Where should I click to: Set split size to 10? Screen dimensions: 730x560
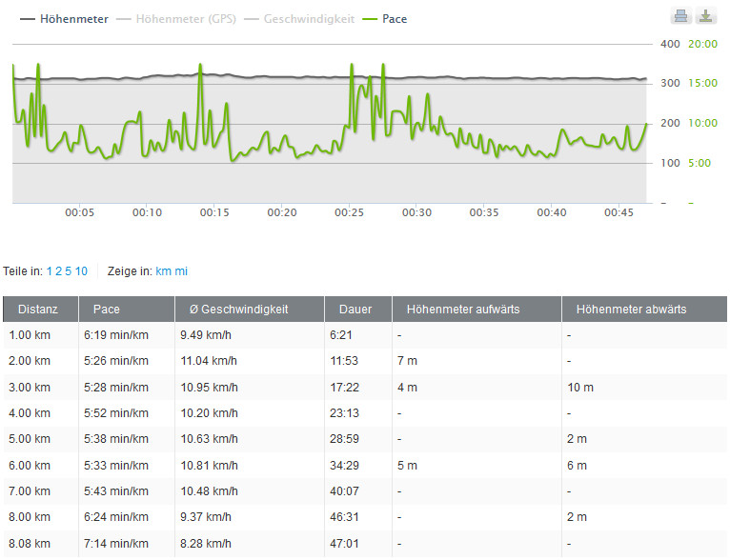pyautogui.click(x=81, y=271)
